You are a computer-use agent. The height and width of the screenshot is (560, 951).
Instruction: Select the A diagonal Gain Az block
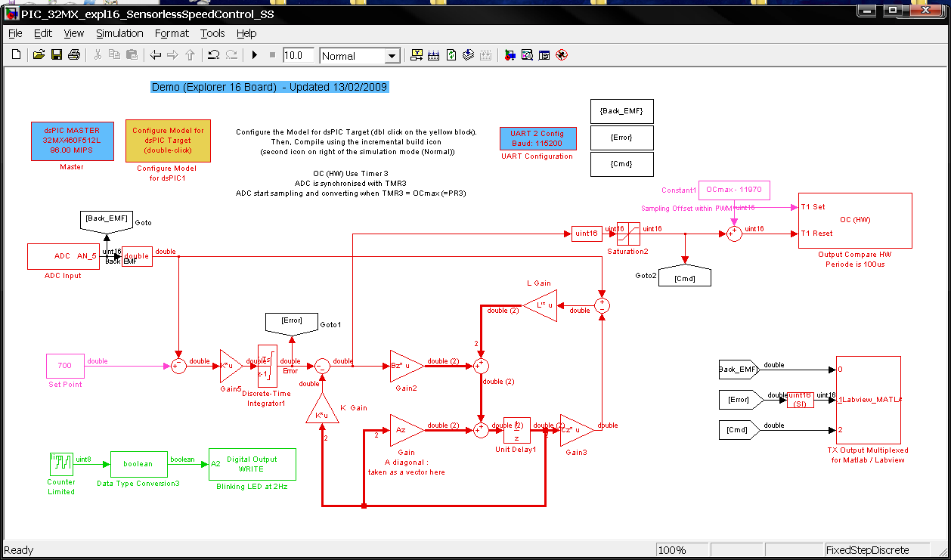pos(404,429)
